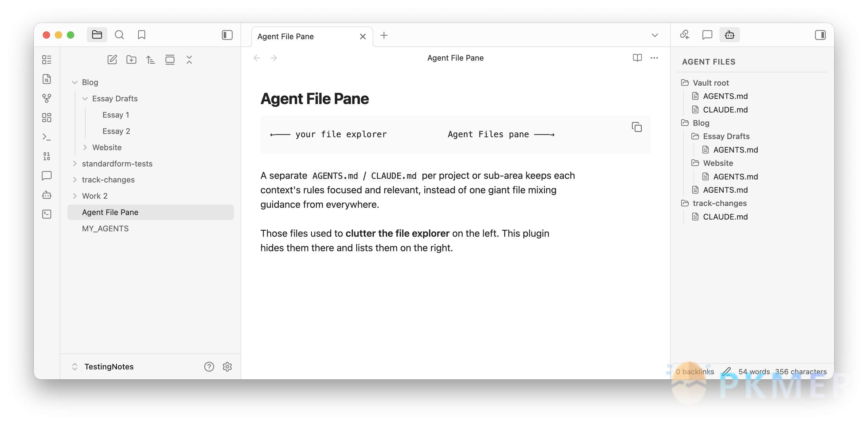This screenshot has height=424, width=868.
Task: Open CLAUDE.md under track-changes in Agent Files
Action: [x=725, y=217]
